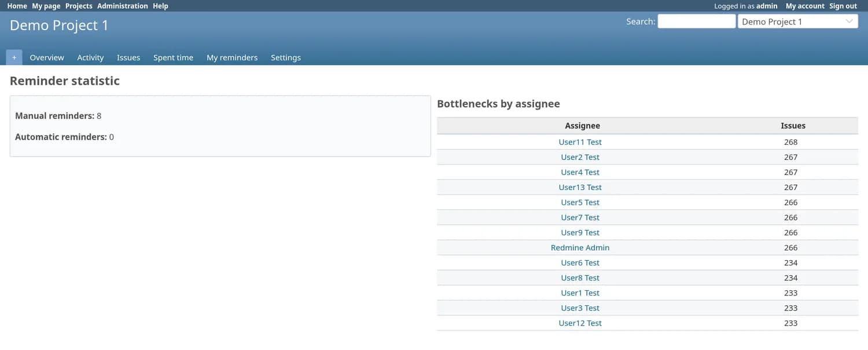Open the project Settings tab

[x=286, y=57]
